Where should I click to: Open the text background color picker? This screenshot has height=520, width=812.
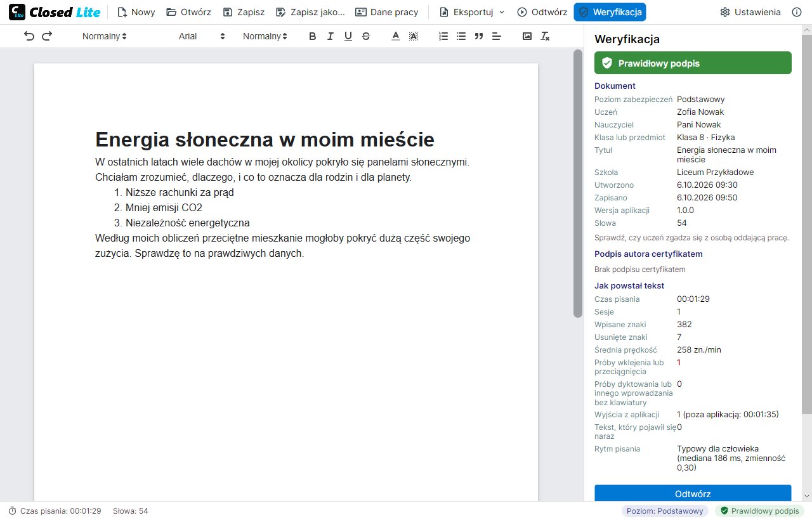pos(414,36)
